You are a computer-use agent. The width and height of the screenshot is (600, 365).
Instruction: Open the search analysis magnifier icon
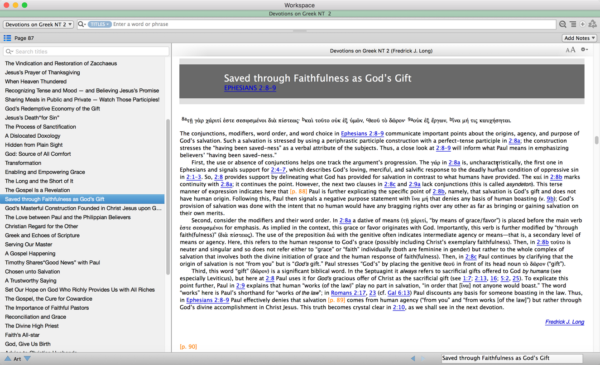point(562,24)
